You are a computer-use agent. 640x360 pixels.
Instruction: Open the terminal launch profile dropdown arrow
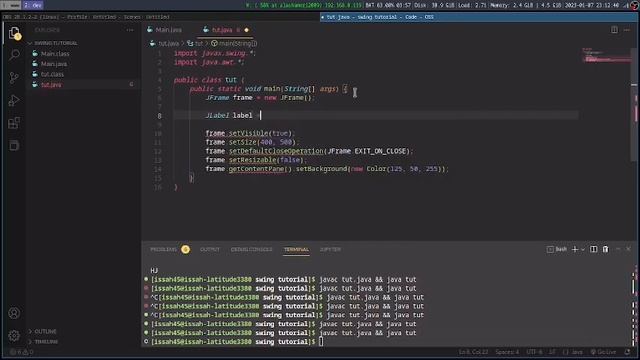[x=583, y=249]
